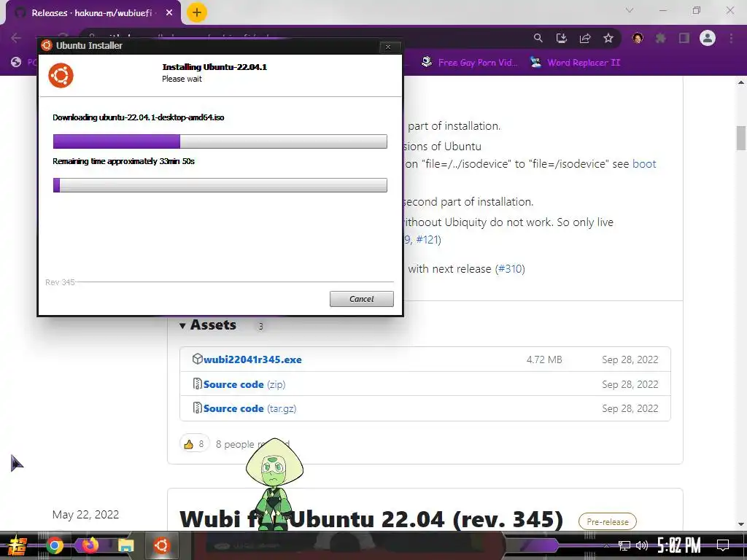The image size is (747, 560).
Task: Click the Pre-release badge
Action: pos(608,521)
